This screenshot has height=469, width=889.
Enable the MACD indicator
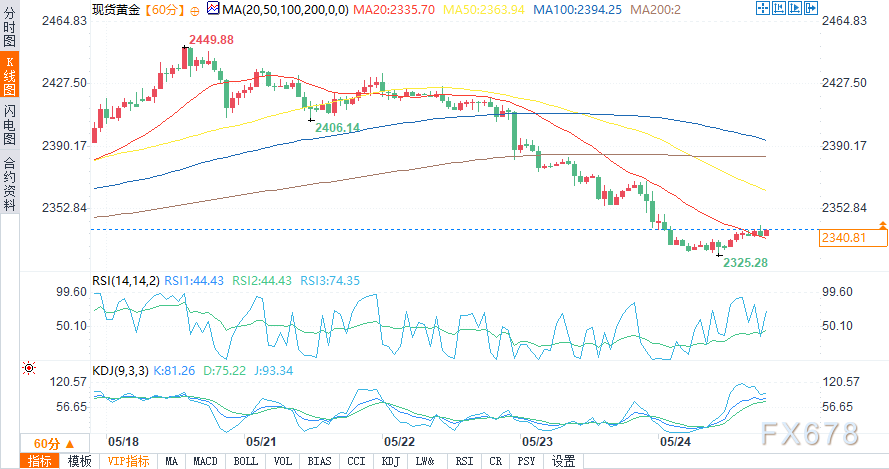click(x=207, y=461)
